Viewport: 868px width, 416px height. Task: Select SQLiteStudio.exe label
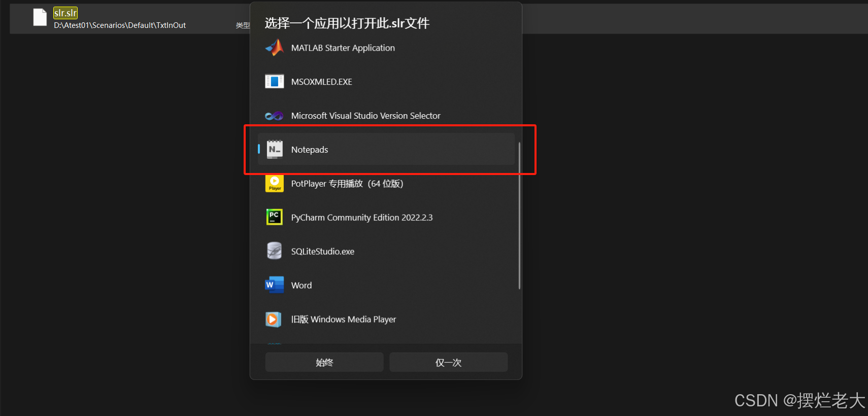pos(323,252)
